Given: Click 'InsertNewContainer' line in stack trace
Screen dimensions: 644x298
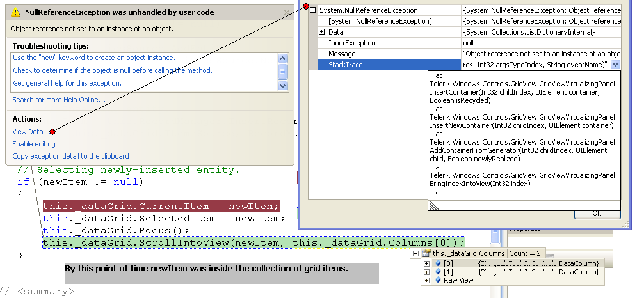Looking at the screenshot, I should point(522,125).
